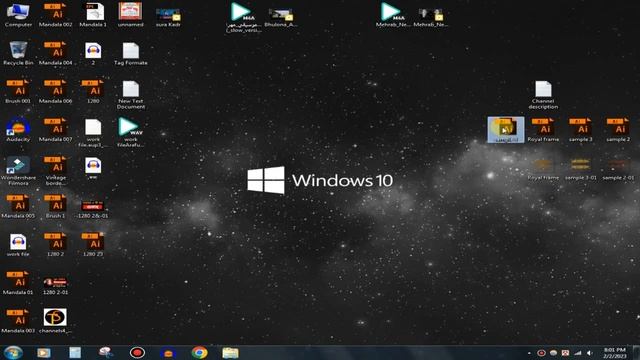Show hidden system tray icons
The height and width of the screenshot is (360, 640).
coord(529,353)
